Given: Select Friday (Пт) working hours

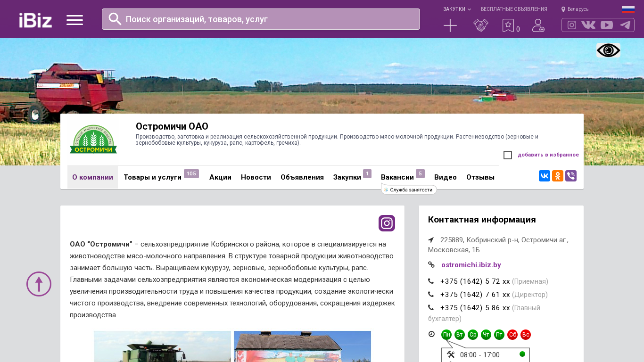Looking at the screenshot, I should [x=499, y=335].
